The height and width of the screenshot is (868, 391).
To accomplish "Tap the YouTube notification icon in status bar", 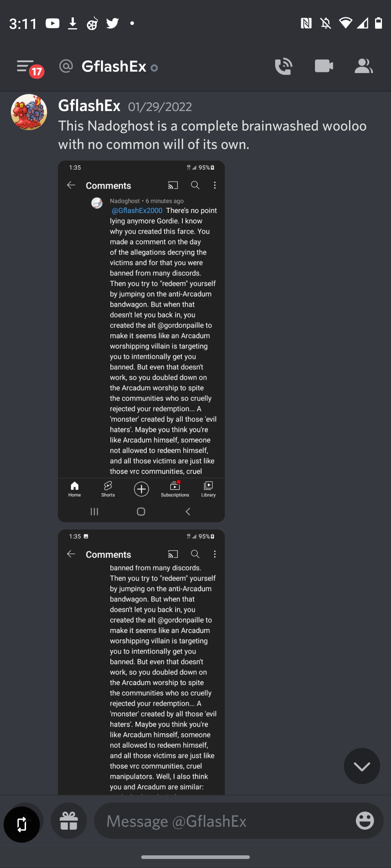I will 52,24.
